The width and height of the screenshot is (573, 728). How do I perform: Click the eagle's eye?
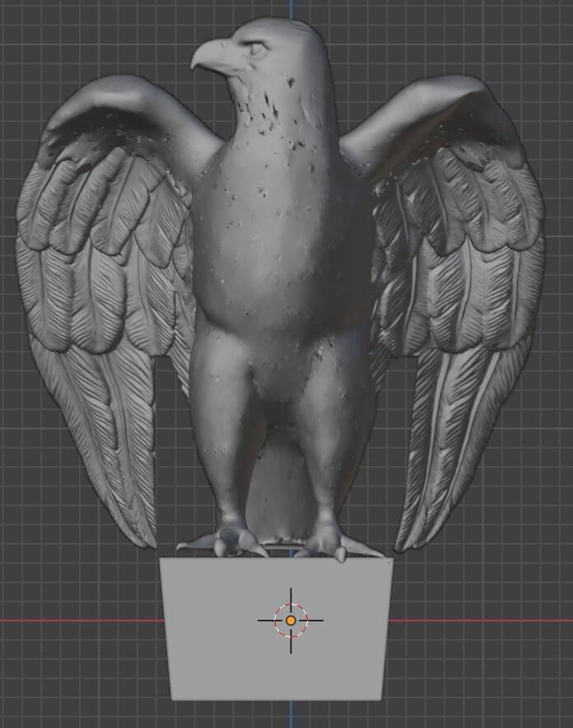tap(257, 49)
